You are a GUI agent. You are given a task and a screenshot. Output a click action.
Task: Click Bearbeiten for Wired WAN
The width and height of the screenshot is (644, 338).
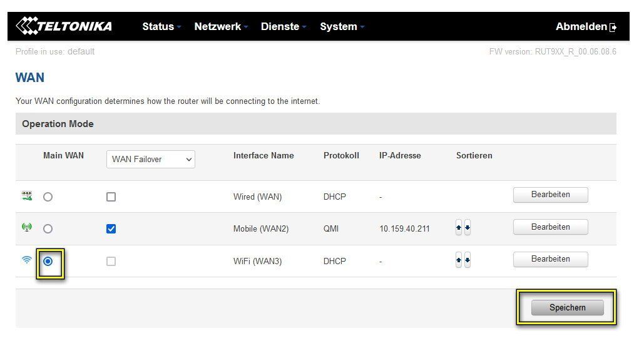coord(550,195)
